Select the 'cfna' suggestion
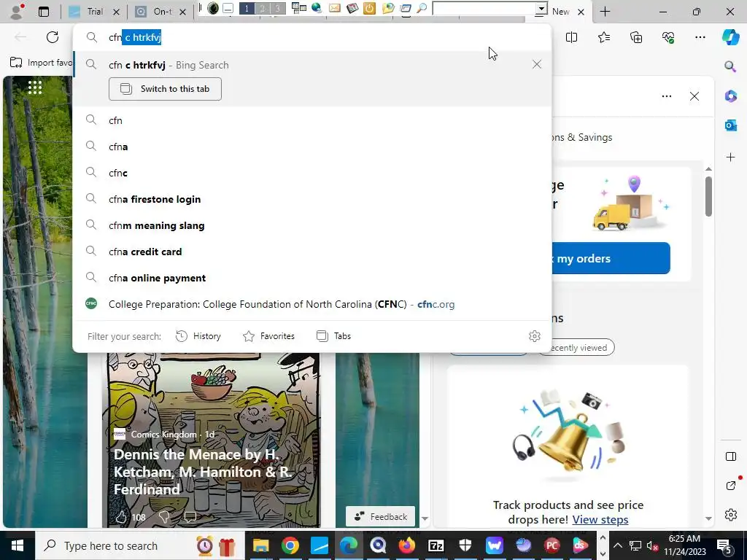The height and width of the screenshot is (560, 747). click(312, 147)
